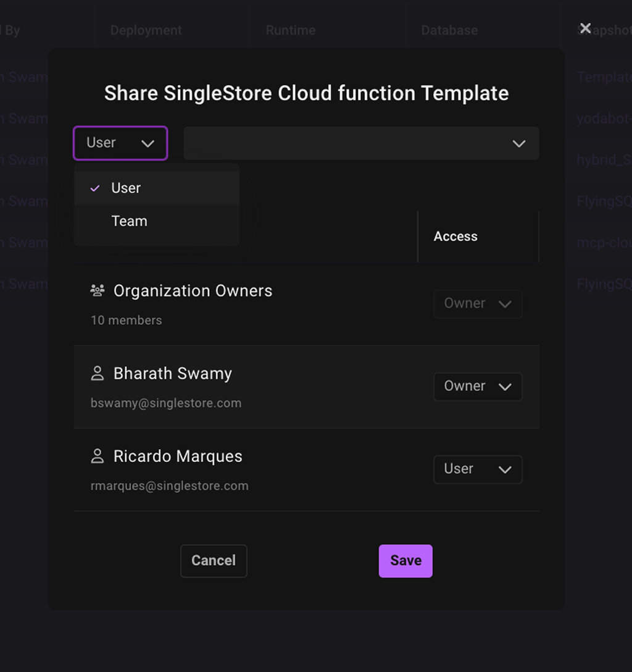This screenshot has height=672, width=632.
Task: Click the Organization Owners name
Action: point(193,291)
